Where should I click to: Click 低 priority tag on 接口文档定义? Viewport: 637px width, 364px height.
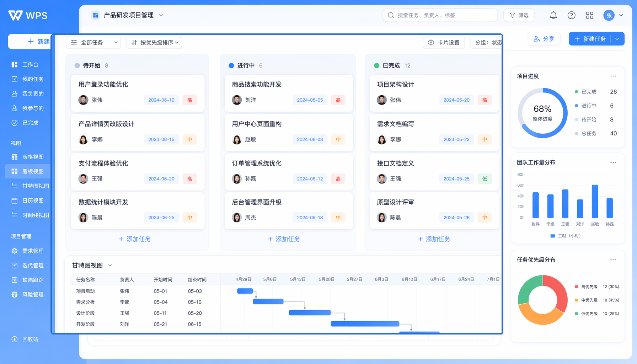pos(485,179)
